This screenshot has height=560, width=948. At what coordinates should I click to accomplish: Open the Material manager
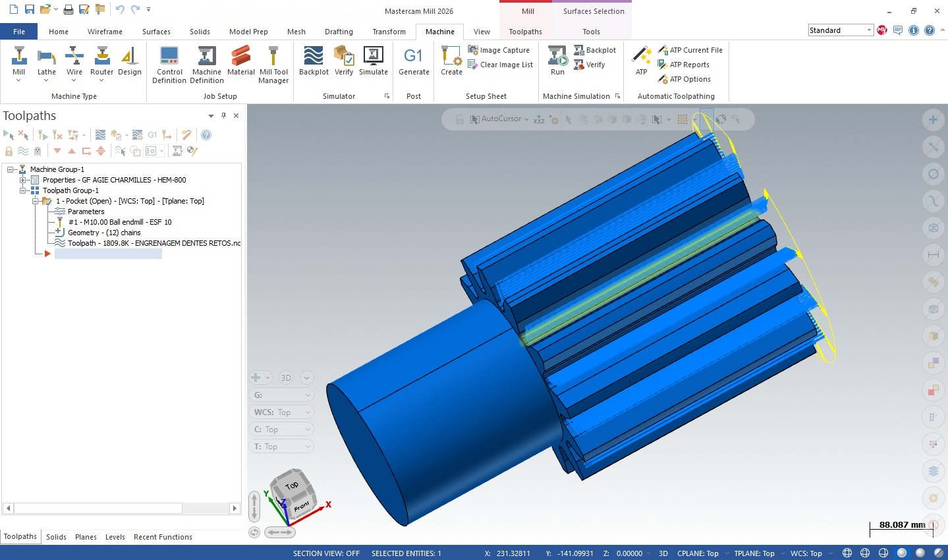[240, 61]
